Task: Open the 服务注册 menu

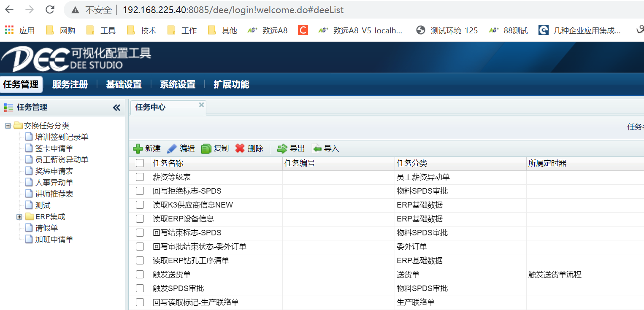Action: click(70, 84)
